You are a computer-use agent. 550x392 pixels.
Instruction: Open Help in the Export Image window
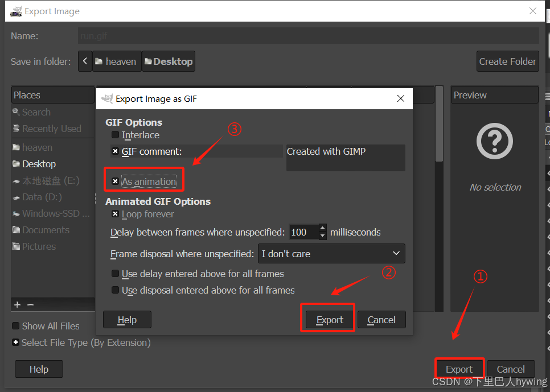pyautogui.click(x=39, y=369)
